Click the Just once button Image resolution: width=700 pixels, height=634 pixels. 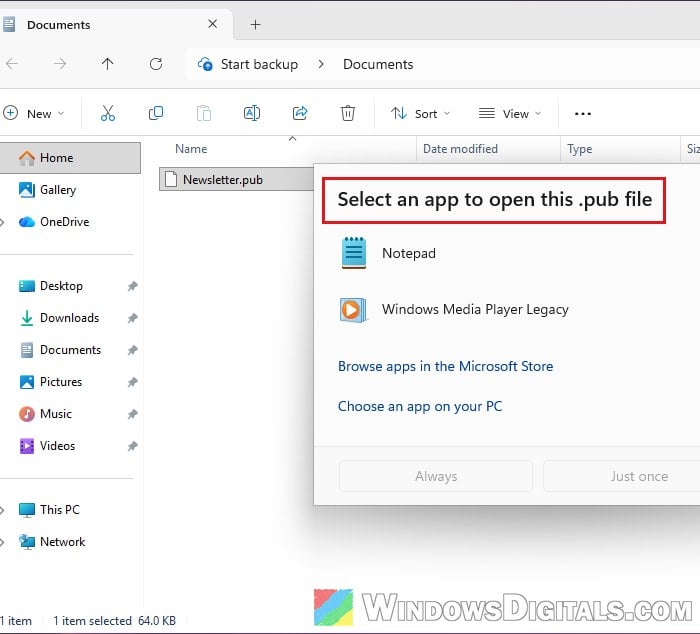click(621, 476)
